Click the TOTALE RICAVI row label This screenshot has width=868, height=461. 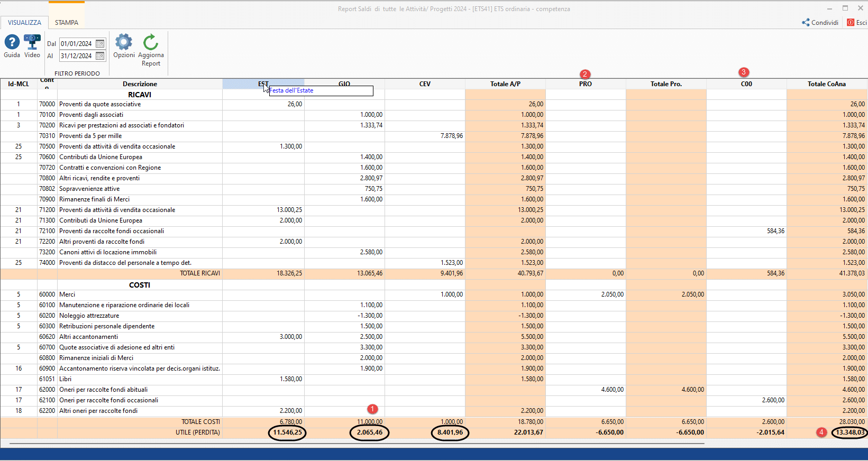[x=200, y=273]
